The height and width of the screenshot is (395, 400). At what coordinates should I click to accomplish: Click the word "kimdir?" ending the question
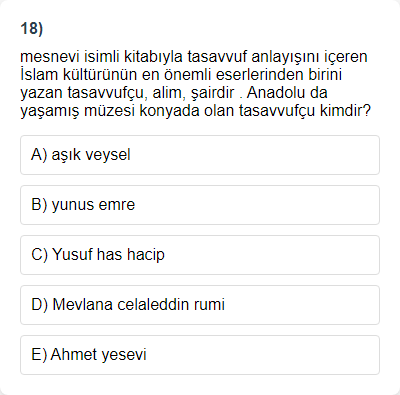[345, 110]
